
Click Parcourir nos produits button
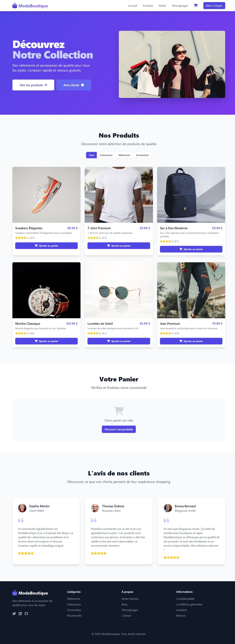coord(119,429)
